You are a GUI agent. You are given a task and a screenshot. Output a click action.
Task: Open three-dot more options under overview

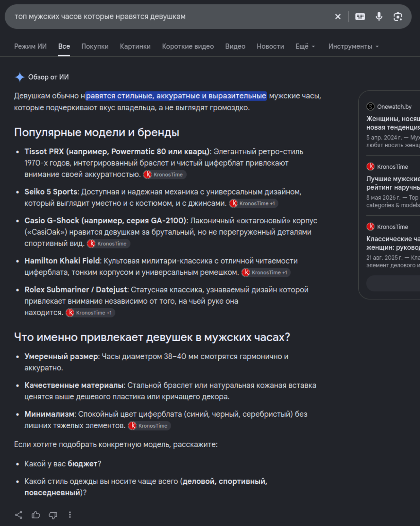[70, 515]
